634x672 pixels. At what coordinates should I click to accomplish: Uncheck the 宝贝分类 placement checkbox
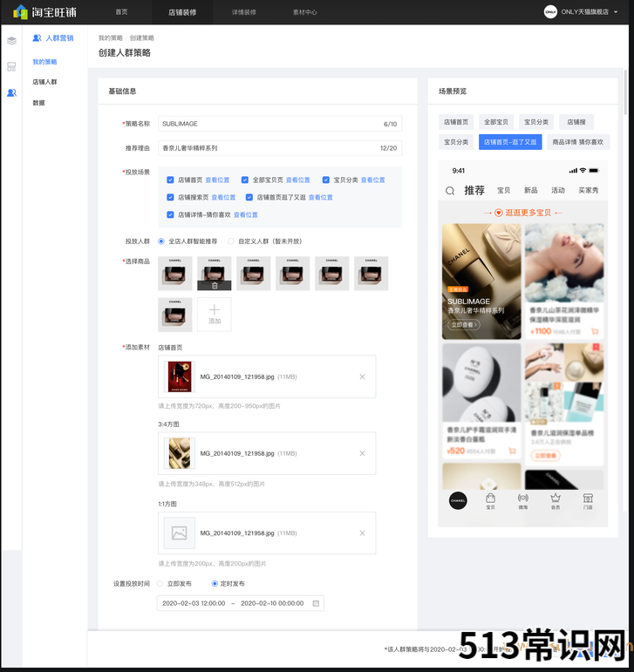(326, 180)
